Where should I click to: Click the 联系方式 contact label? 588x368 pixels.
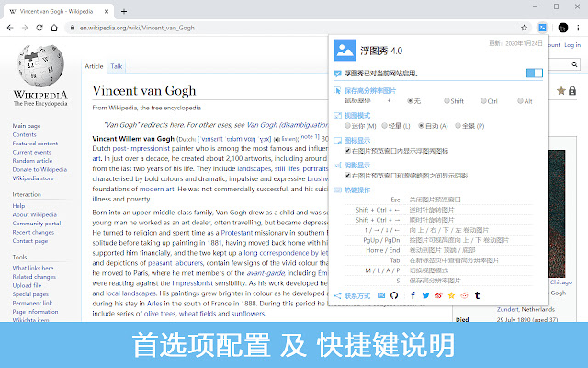357,296
